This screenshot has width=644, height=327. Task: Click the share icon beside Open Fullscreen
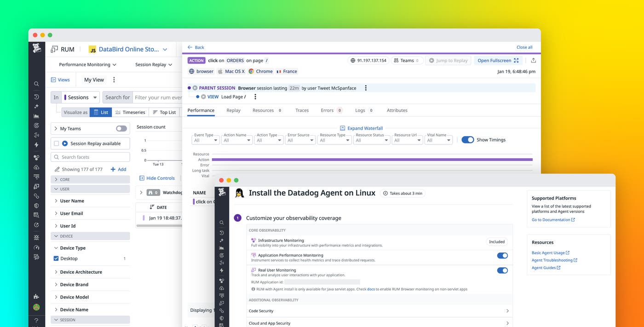click(x=533, y=60)
